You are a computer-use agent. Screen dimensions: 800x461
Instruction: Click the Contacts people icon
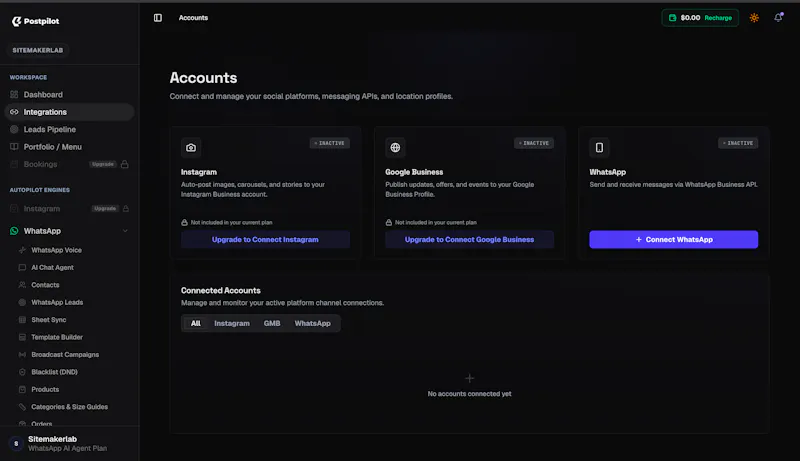point(22,285)
